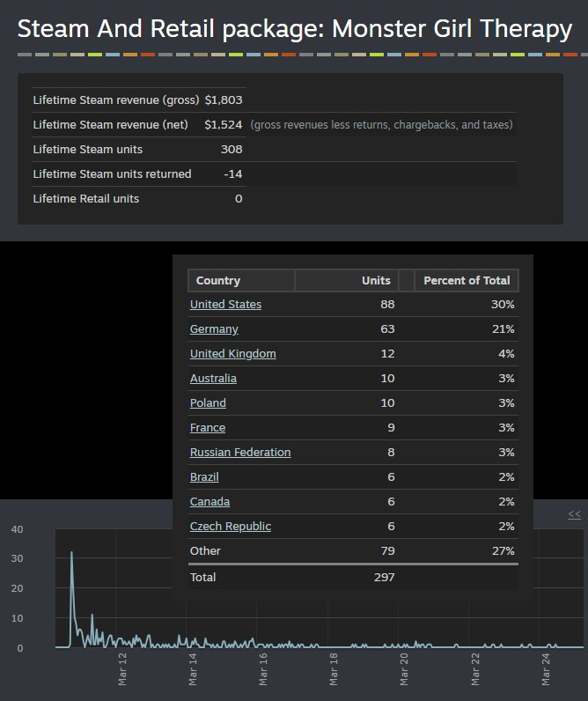Click the Mar 20 chart axis label
The height and width of the screenshot is (701, 588).
[x=404, y=668]
